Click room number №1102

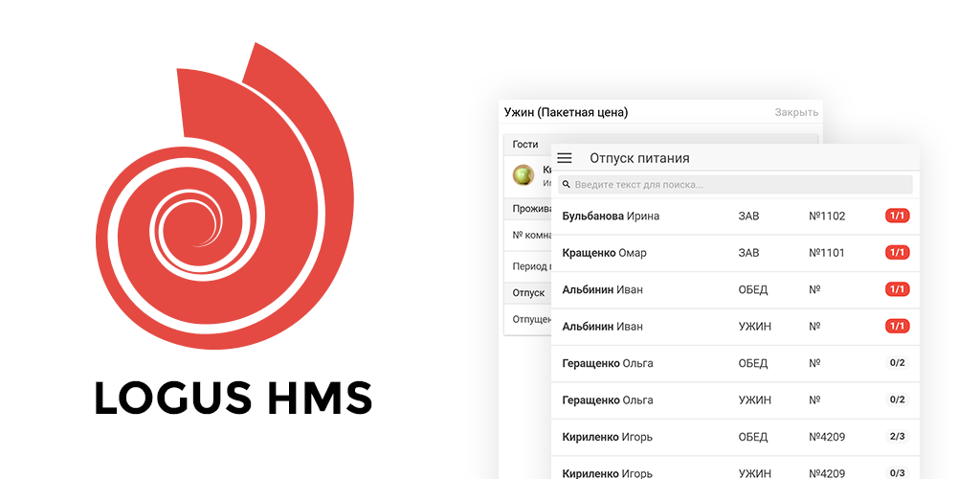(x=827, y=217)
